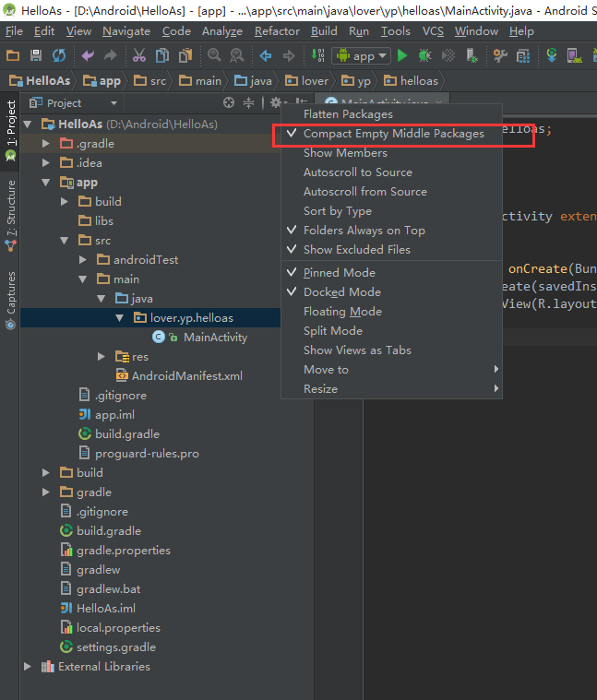Click the Sync Project with Gradle icon
This screenshot has width=597, height=700.
552,56
